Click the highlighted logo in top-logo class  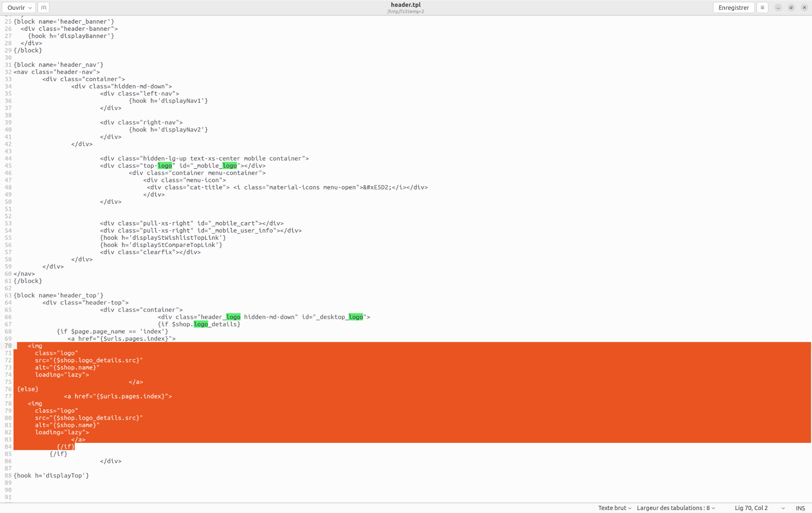click(x=165, y=166)
